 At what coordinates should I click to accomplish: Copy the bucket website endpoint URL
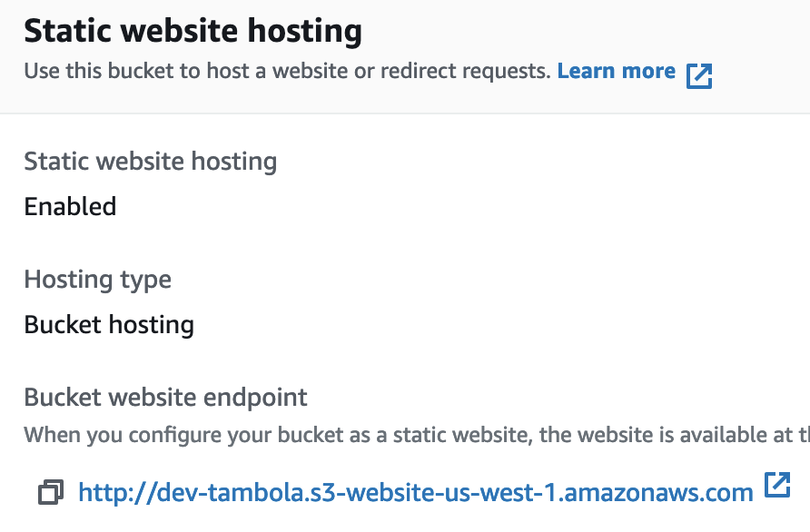click(51, 493)
